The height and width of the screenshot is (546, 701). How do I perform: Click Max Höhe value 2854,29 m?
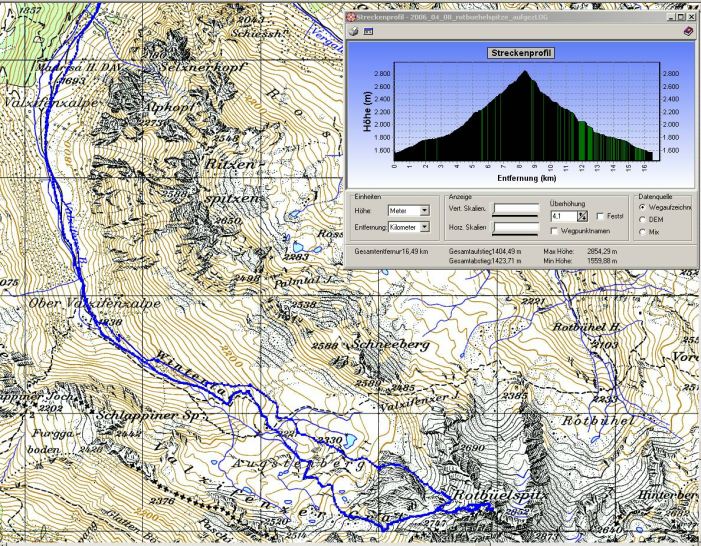(602, 251)
